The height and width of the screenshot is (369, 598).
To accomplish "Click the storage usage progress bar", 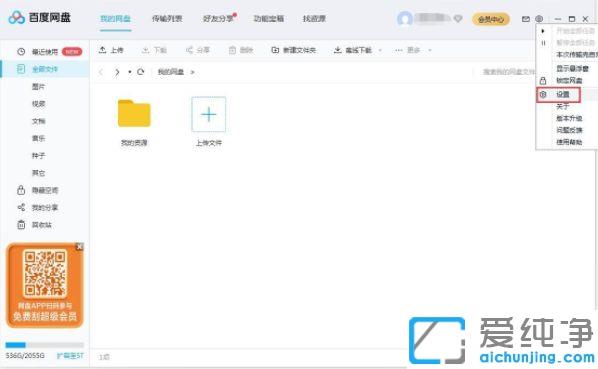I will 44,345.
